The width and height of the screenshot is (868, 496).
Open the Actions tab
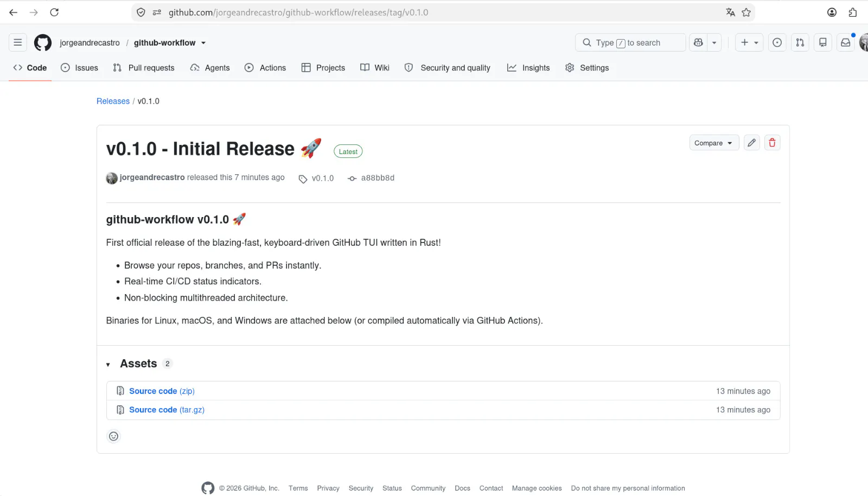[265, 68]
